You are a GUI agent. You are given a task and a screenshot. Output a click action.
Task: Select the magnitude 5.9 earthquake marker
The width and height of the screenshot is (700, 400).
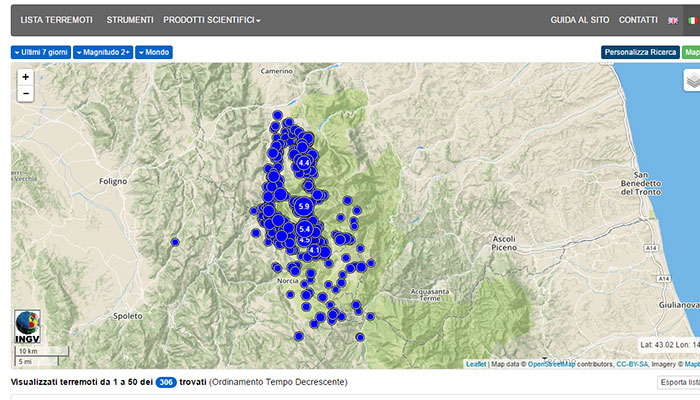[x=304, y=205]
